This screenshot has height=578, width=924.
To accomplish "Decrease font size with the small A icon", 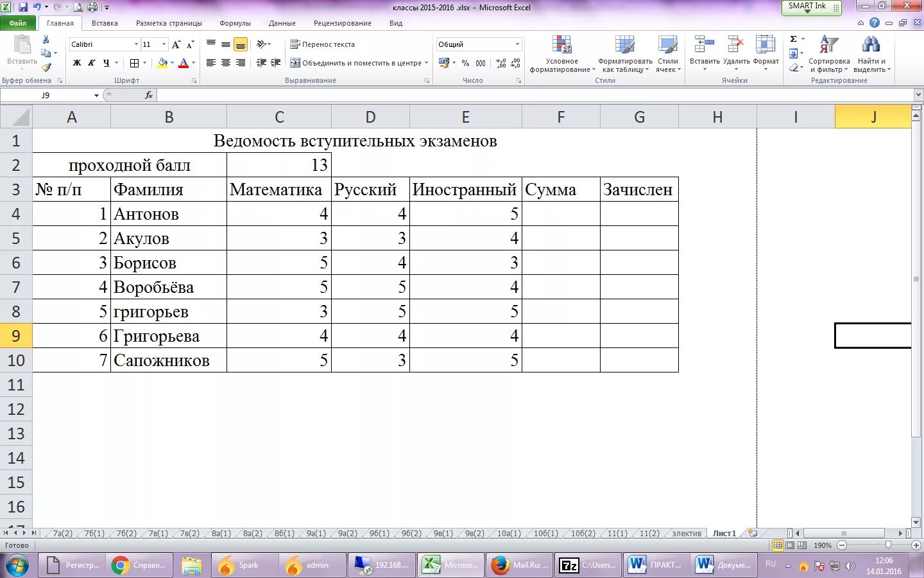I will tap(190, 44).
